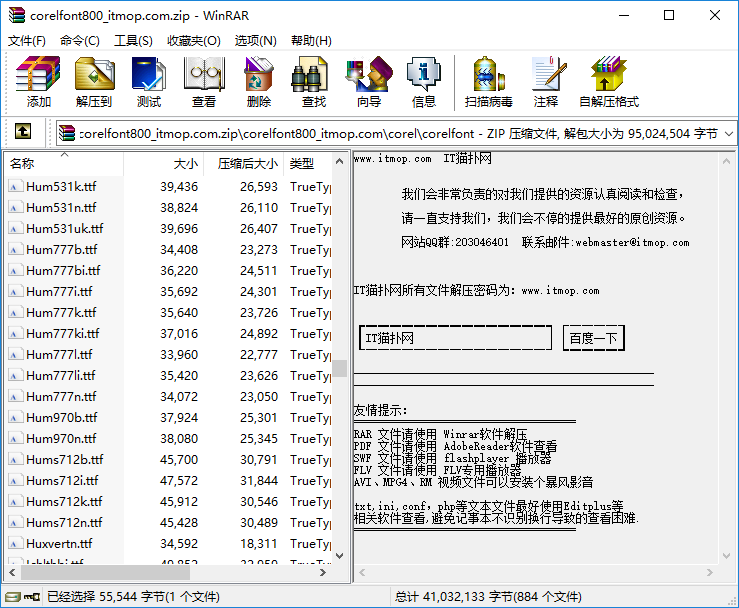Click file list horizontal scrollbar thumb
This screenshot has height=608, width=739.
[x=105, y=573]
